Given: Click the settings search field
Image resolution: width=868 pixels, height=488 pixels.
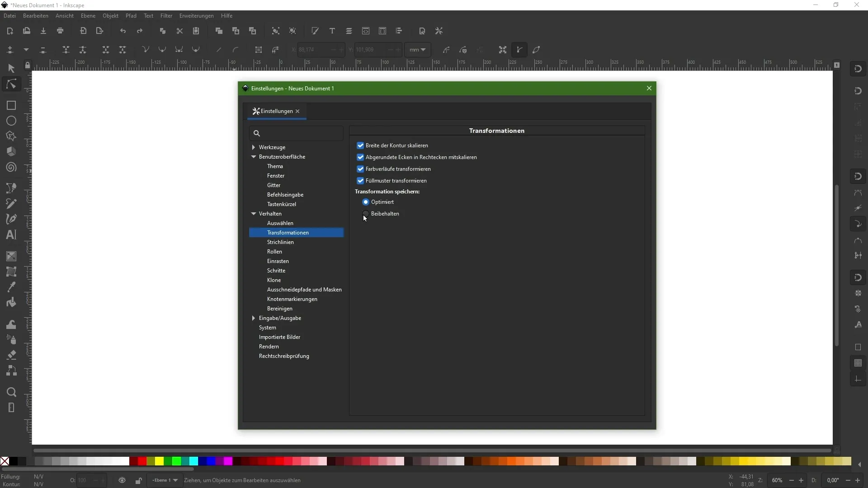Looking at the screenshot, I should click(x=296, y=133).
